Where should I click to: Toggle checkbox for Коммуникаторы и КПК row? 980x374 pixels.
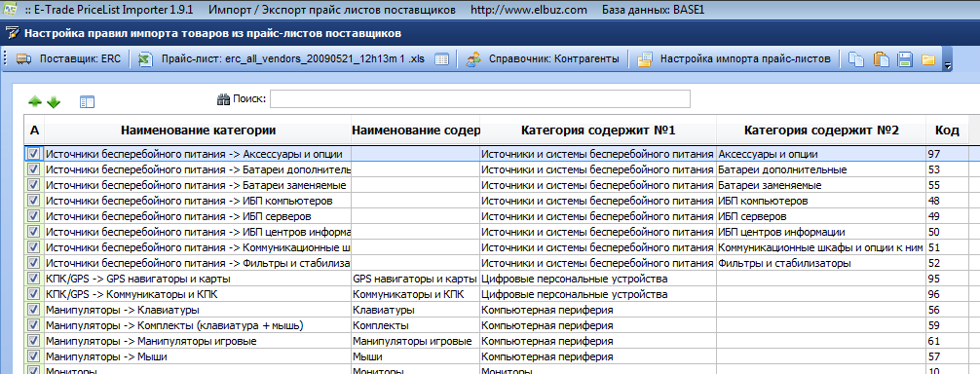pyautogui.click(x=34, y=294)
